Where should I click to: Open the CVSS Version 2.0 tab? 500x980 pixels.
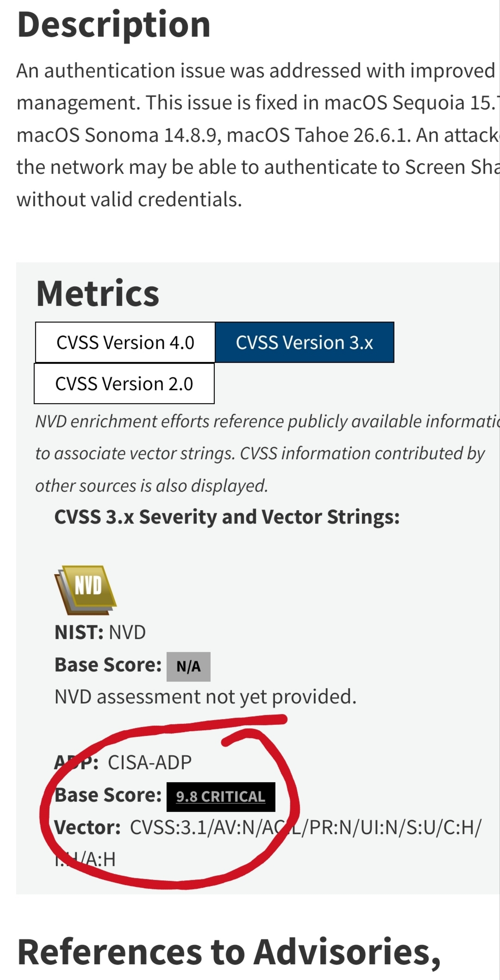[124, 384]
